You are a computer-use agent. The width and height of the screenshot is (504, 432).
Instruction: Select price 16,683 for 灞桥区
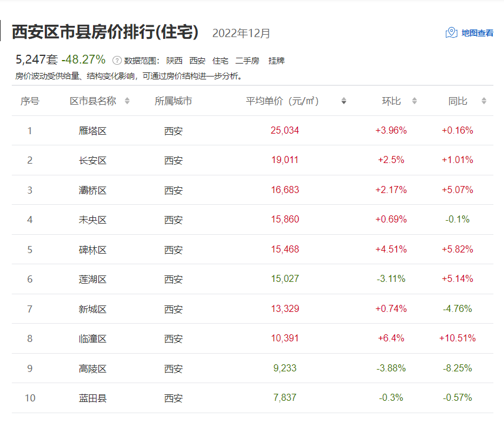click(x=285, y=190)
